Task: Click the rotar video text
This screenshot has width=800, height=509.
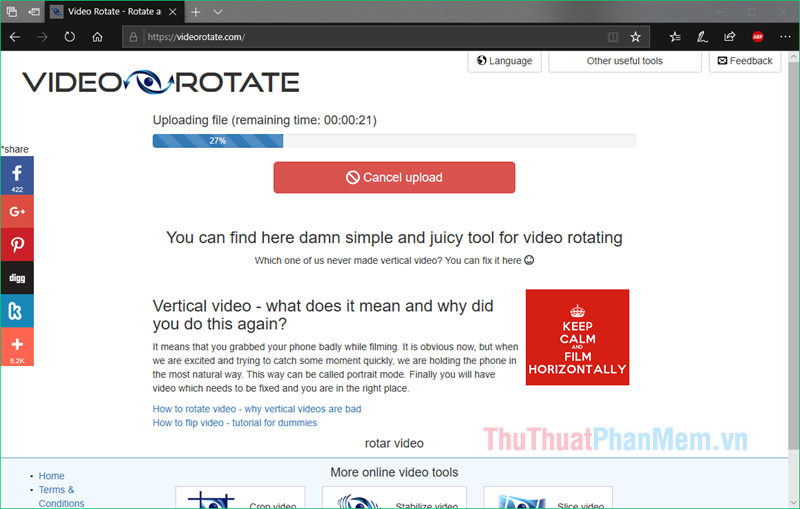Action: point(394,443)
